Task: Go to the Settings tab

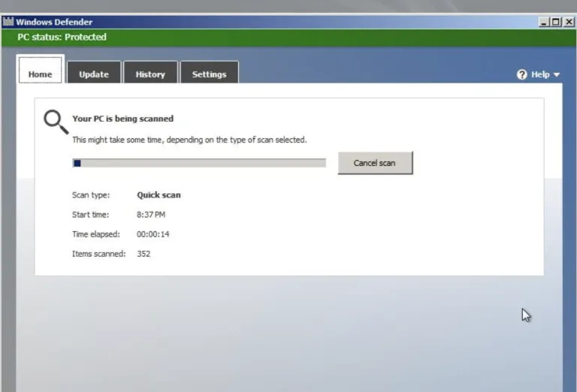Action: (x=209, y=72)
